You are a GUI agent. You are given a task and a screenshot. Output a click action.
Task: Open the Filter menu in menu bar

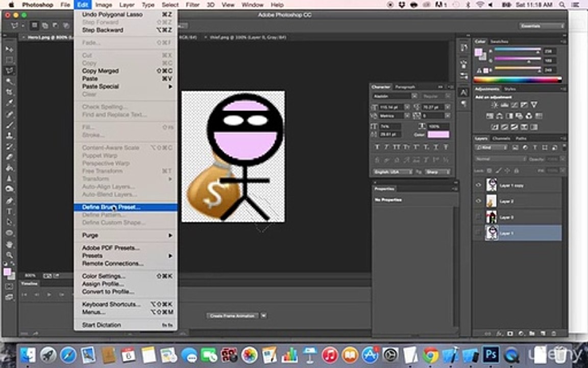pos(192,5)
